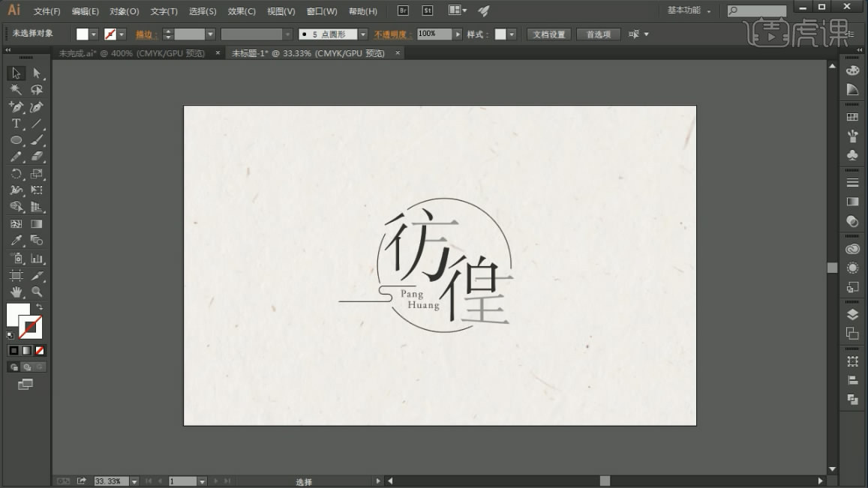This screenshot has height=488, width=868.
Task: Select the Line Segment tool
Action: [x=37, y=124]
